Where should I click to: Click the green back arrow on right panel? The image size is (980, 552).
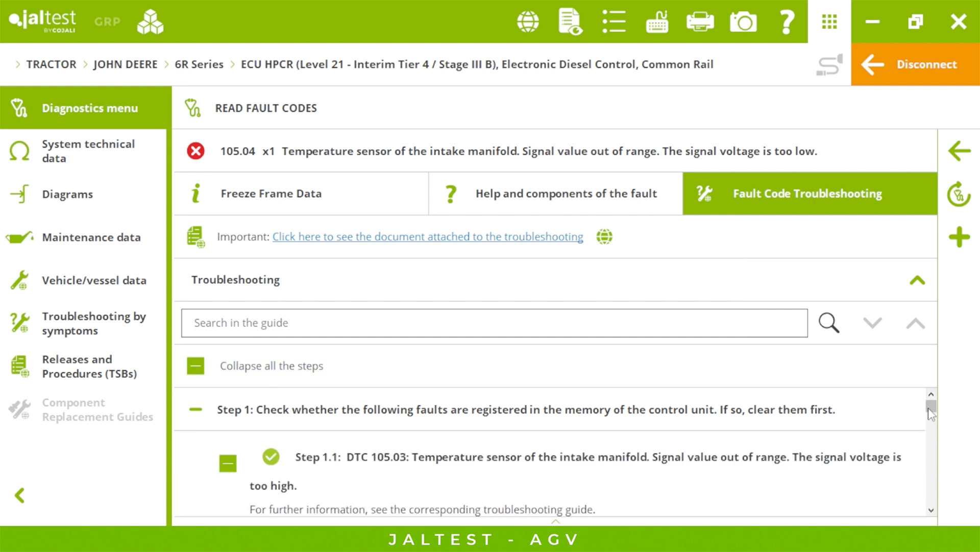click(959, 151)
